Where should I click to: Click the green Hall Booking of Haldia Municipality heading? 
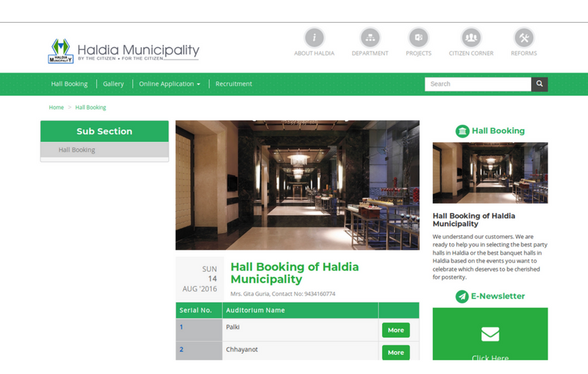[295, 273]
